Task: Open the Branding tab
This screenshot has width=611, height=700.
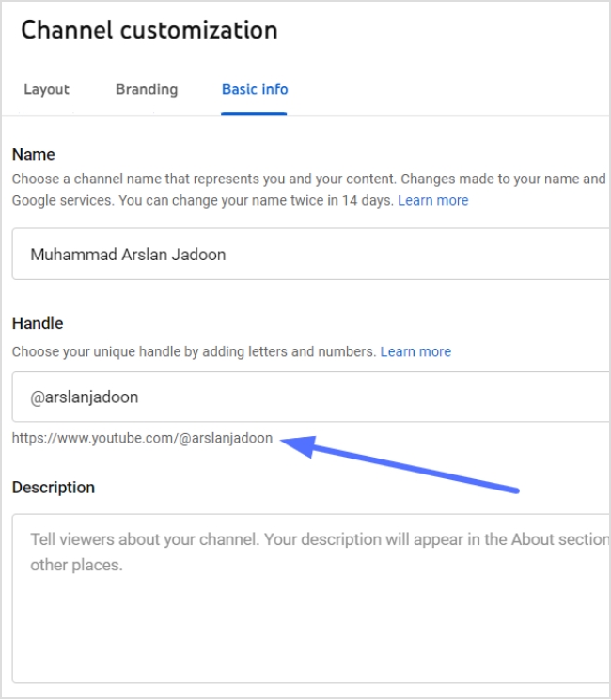Action: (x=147, y=89)
